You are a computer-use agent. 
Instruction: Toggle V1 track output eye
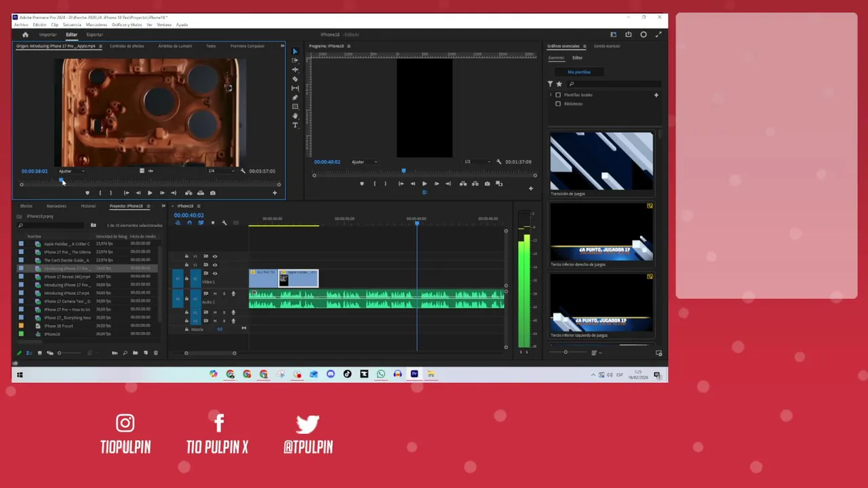coord(215,274)
